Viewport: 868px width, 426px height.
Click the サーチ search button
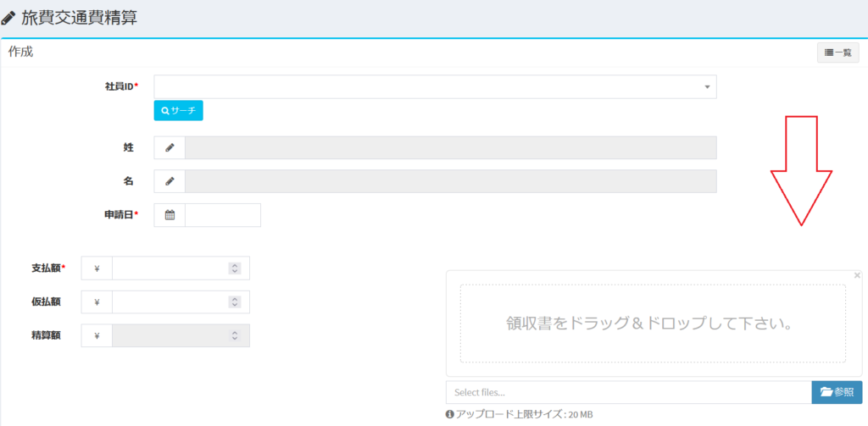click(x=178, y=111)
